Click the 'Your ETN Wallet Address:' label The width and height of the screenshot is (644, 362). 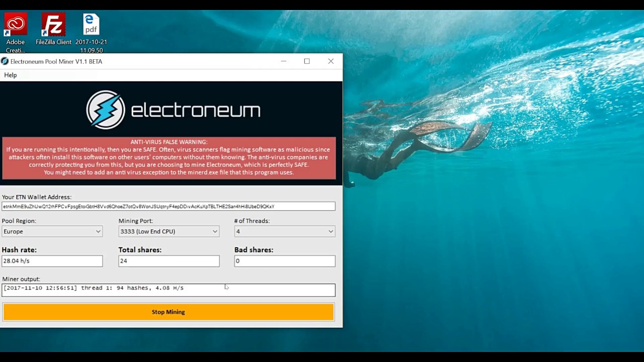point(37,197)
